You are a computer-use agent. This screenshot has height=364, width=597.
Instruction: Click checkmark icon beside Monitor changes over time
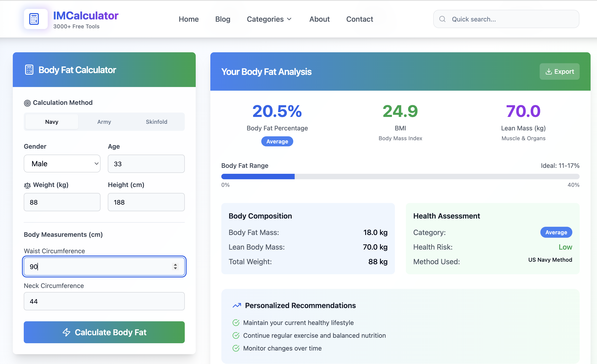tap(236, 348)
